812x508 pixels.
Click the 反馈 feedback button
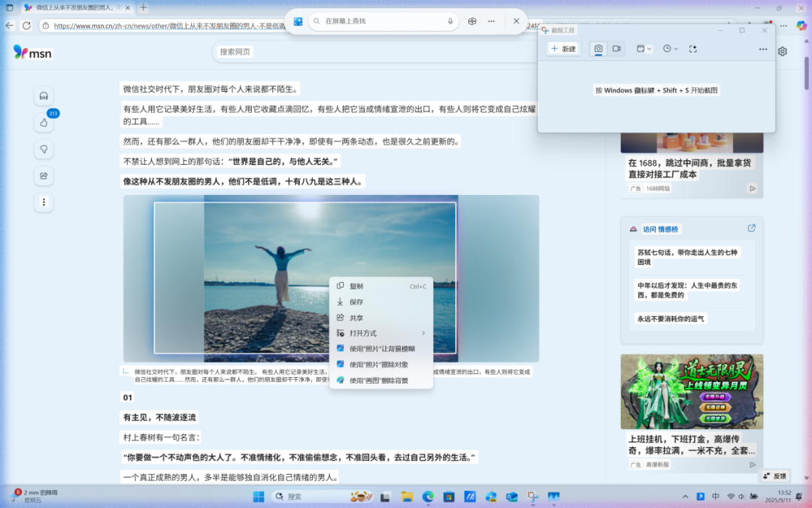(x=774, y=476)
